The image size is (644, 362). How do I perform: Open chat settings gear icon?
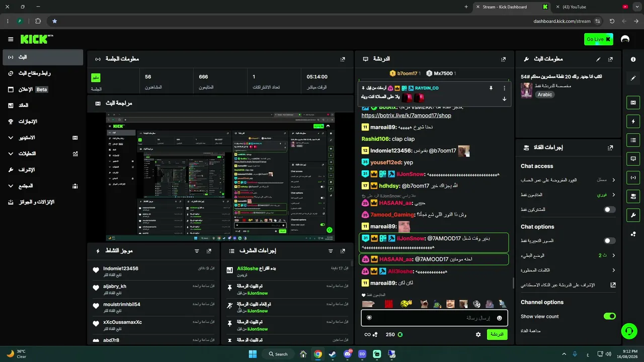(x=478, y=334)
